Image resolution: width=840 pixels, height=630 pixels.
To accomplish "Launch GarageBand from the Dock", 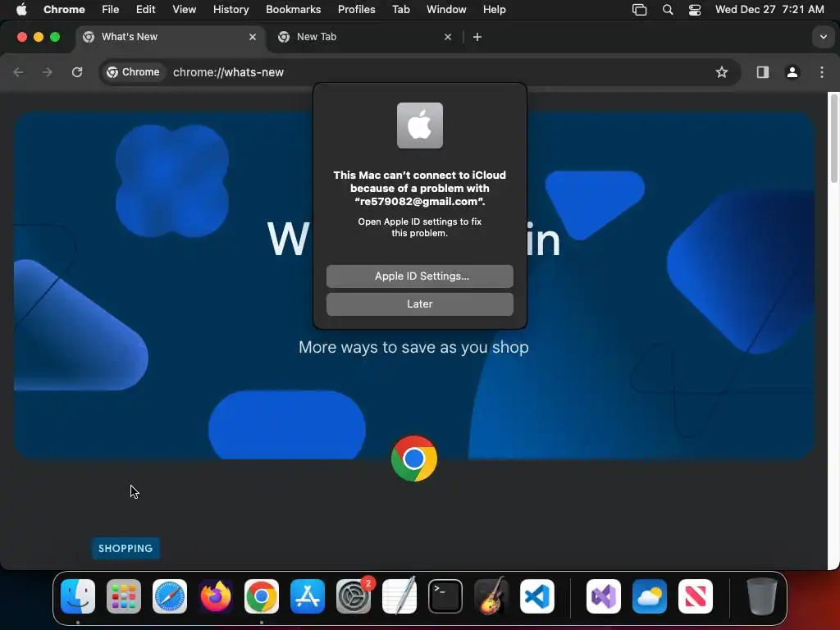I will (491, 596).
